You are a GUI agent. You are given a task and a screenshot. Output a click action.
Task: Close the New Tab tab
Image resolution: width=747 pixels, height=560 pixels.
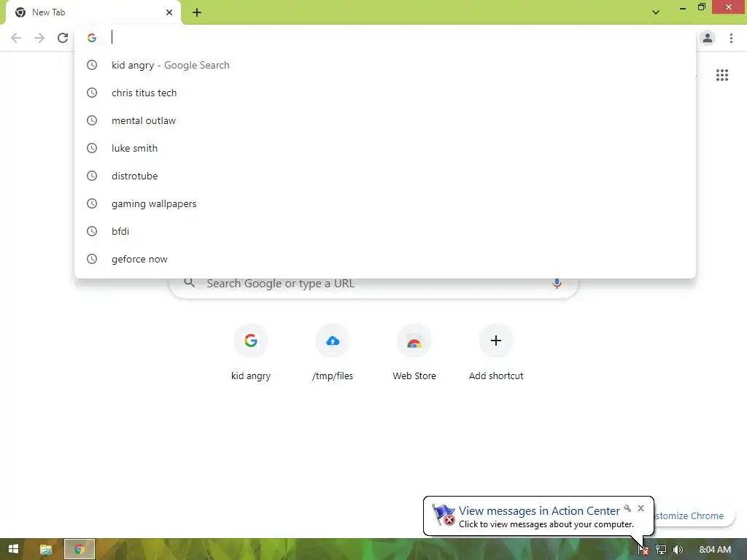(169, 12)
